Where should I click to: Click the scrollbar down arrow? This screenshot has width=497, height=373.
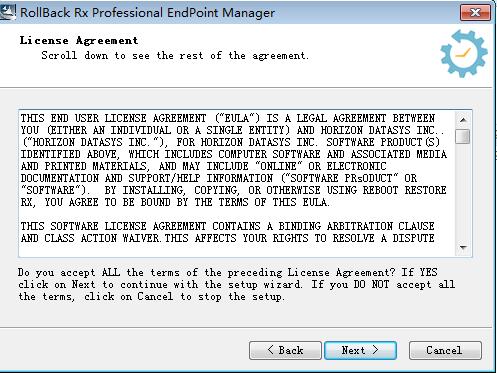tap(463, 247)
